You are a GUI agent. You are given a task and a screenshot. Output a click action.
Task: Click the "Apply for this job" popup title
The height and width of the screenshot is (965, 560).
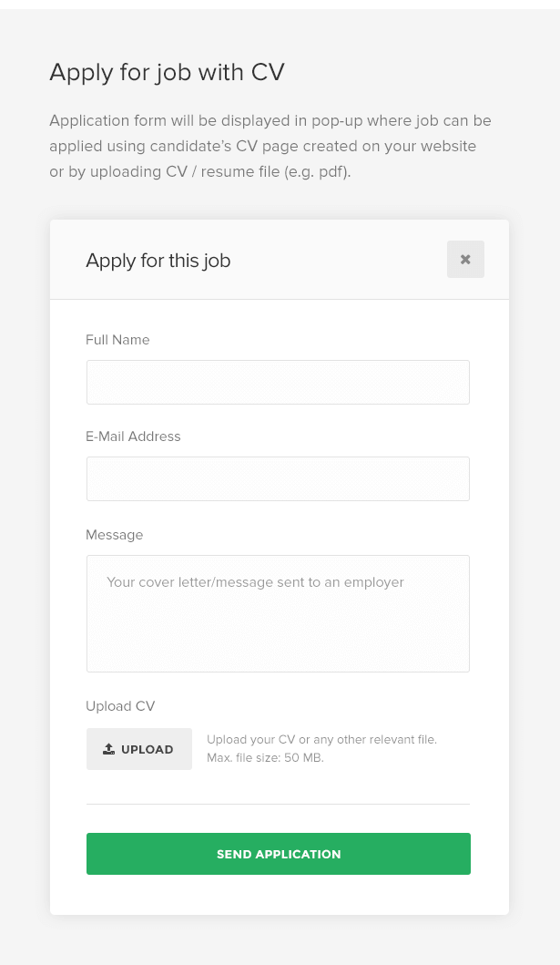[158, 261]
